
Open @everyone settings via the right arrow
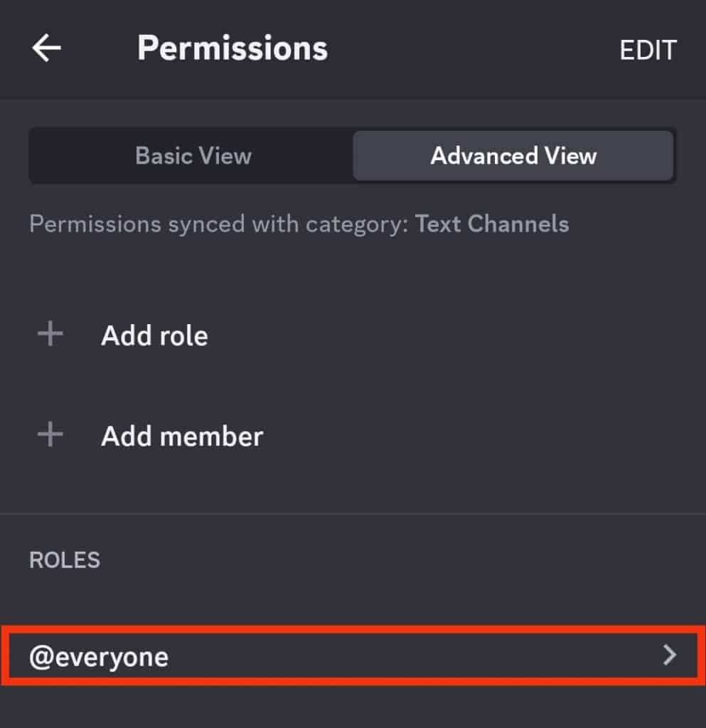(x=669, y=656)
